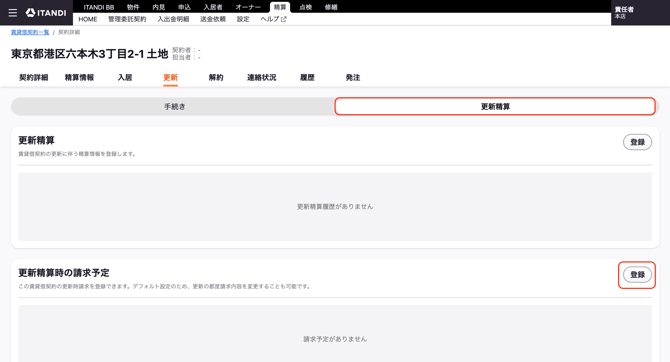This screenshot has width=670, height=362.
Task: Go to HOME in the submenu
Action: point(88,19)
